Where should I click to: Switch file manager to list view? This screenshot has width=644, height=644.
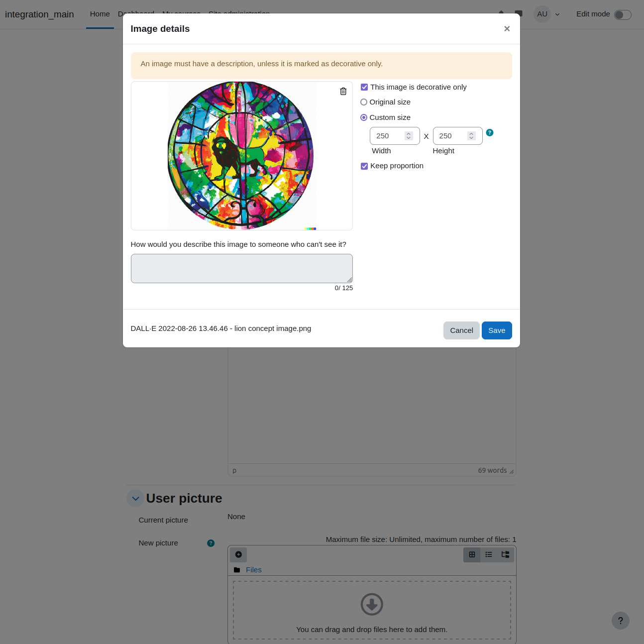[489, 554]
